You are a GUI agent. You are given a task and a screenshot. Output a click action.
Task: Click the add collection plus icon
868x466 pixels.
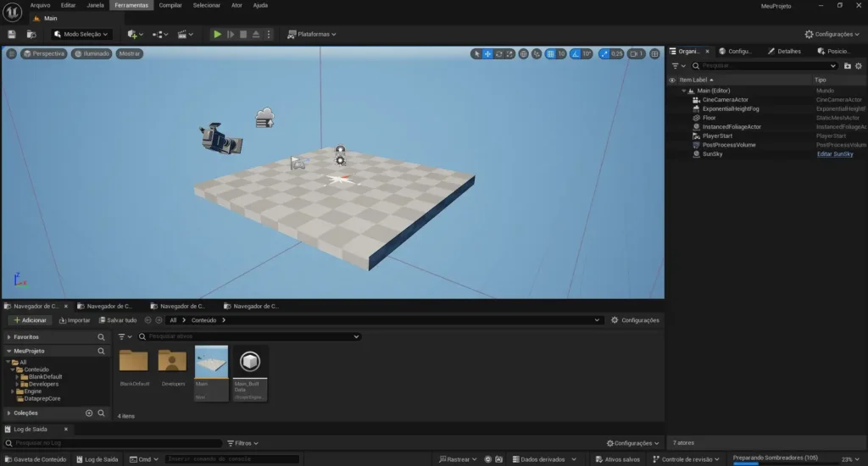[89, 413]
